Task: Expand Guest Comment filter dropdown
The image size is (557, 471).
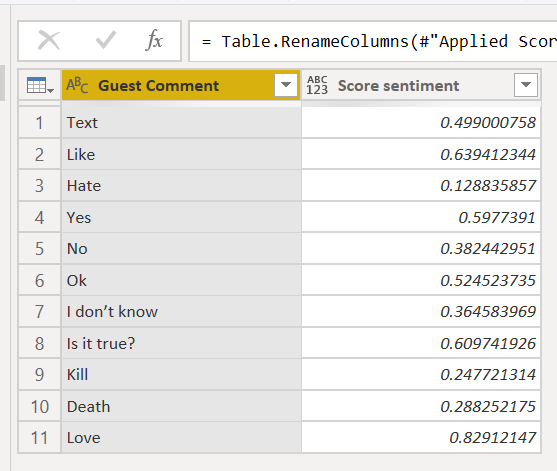Action: click(x=286, y=85)
